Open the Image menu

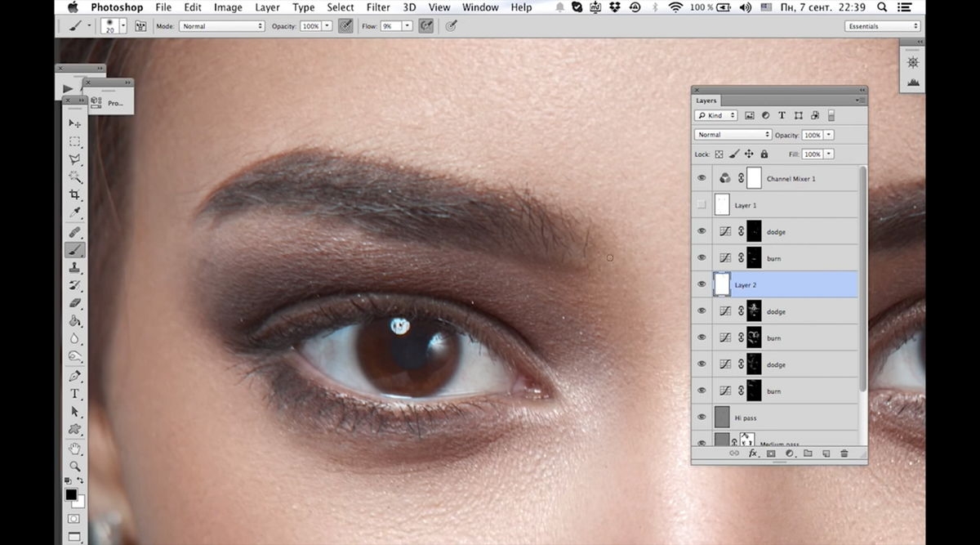228,7
